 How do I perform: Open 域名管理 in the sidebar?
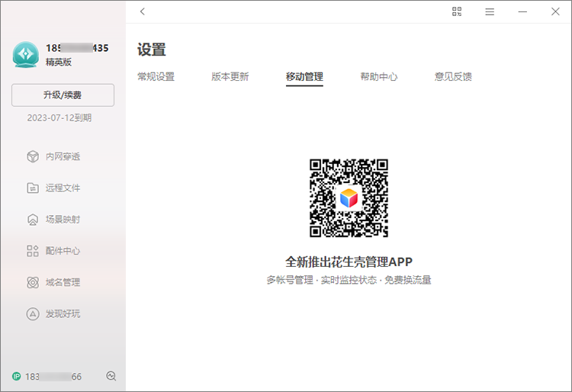[63, 282]
